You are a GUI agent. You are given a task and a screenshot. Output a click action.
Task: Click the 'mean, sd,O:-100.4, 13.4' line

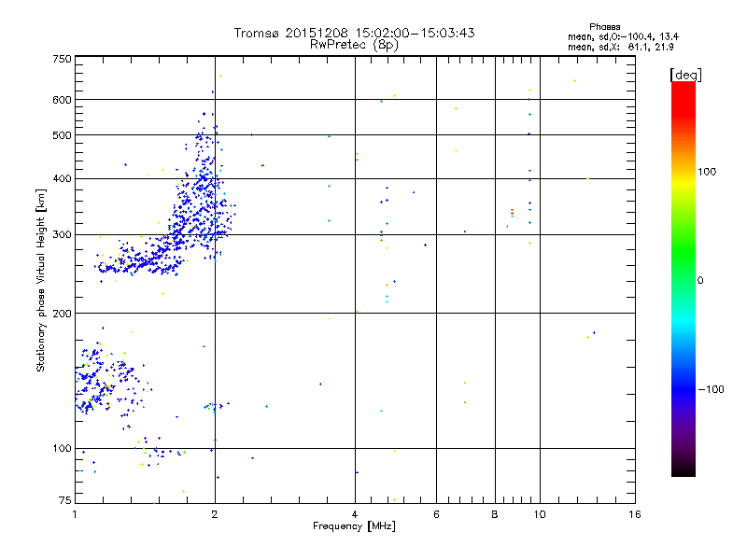click(623, 36)
